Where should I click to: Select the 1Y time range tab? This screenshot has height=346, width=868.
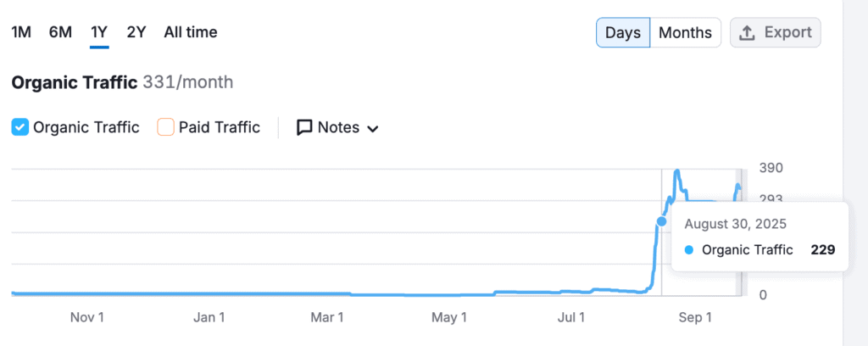click(x=99, y=32)
